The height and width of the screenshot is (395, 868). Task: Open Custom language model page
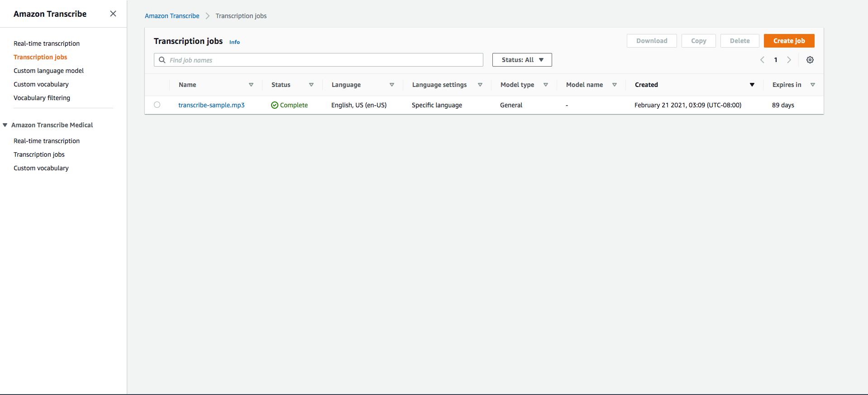48,71
